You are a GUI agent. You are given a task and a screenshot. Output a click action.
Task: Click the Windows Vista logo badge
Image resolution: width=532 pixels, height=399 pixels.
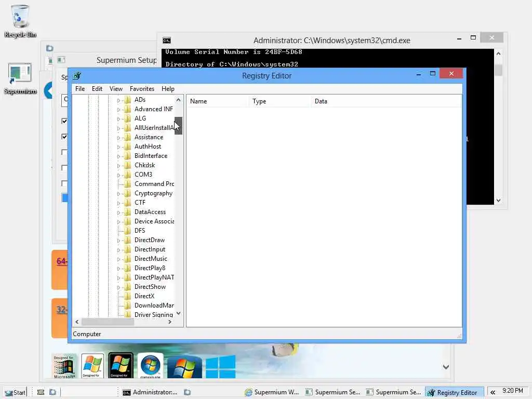coord(121,366)
